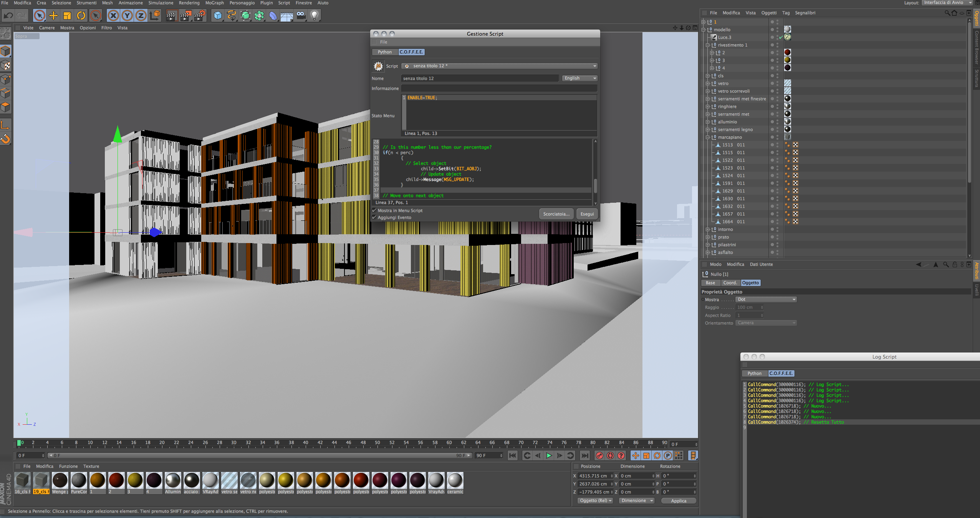Image resolution: width=980 pixels, height=518 pixels.
Task: Toggle the X axis lock
Action: [113, 16]
